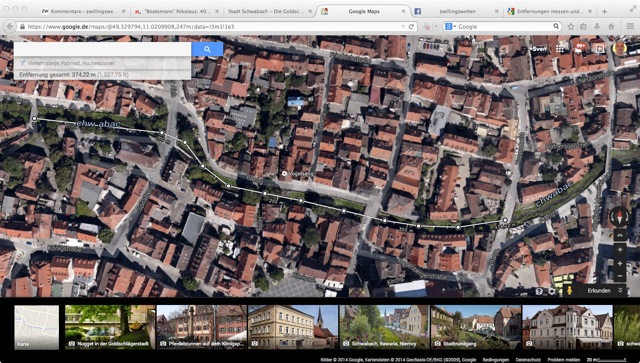The image size is (640, 363).
Task: Open the Firefox hamburger menu
Action: [x=630, y=27]
